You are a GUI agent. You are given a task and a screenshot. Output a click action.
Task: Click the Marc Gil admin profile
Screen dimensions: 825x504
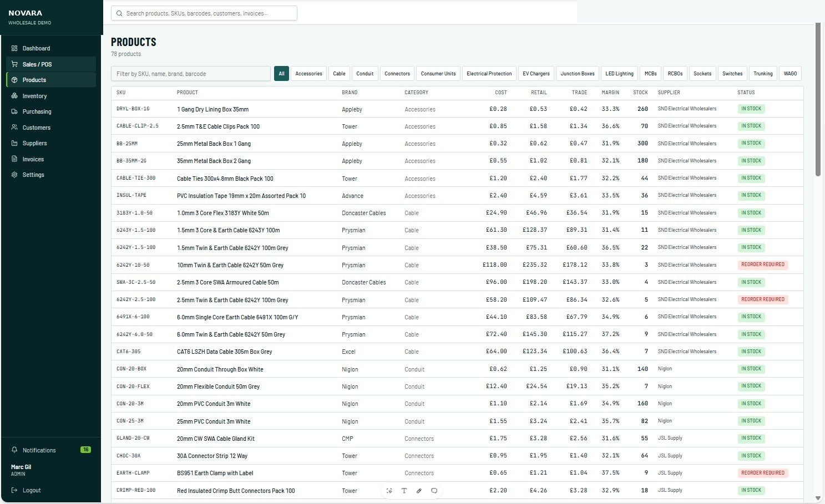21,470
